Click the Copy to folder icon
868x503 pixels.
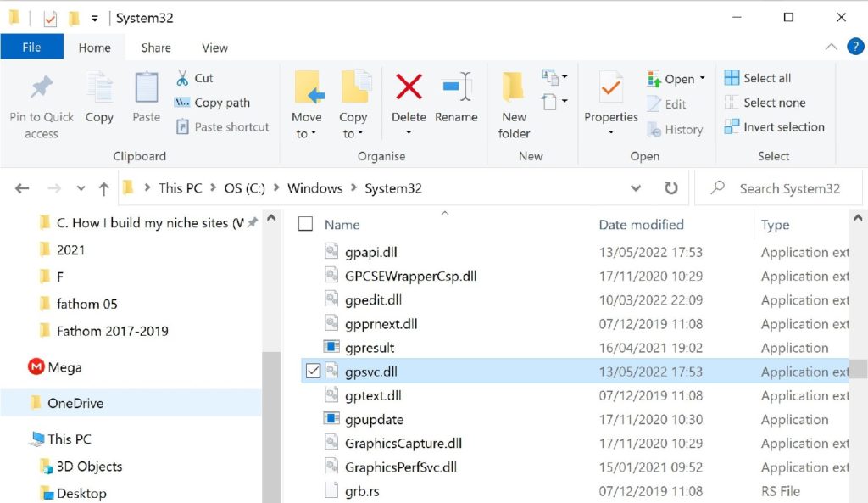tap(355, 87)
